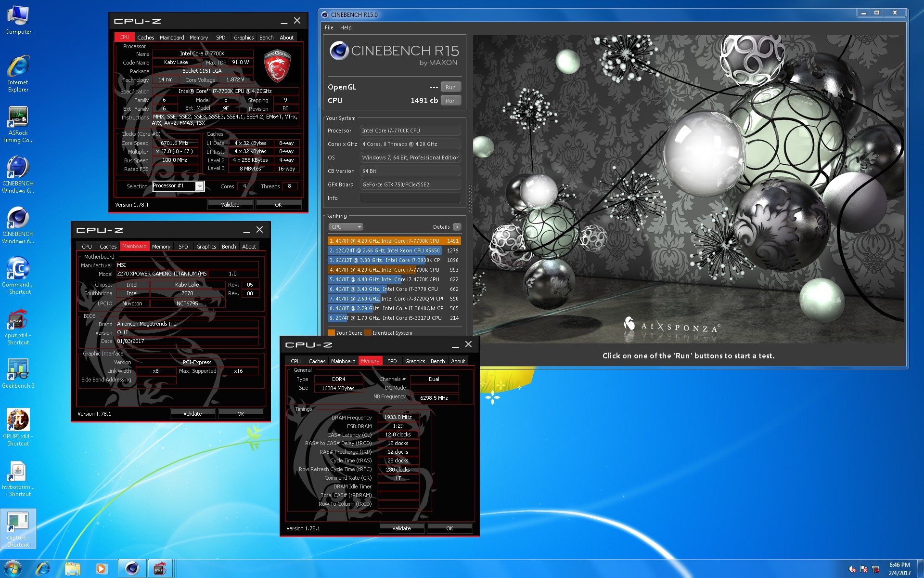Click Validate in Mainboard CPU-Z window
The width and height of the screenshot is (924, 578).
(192, 414)
